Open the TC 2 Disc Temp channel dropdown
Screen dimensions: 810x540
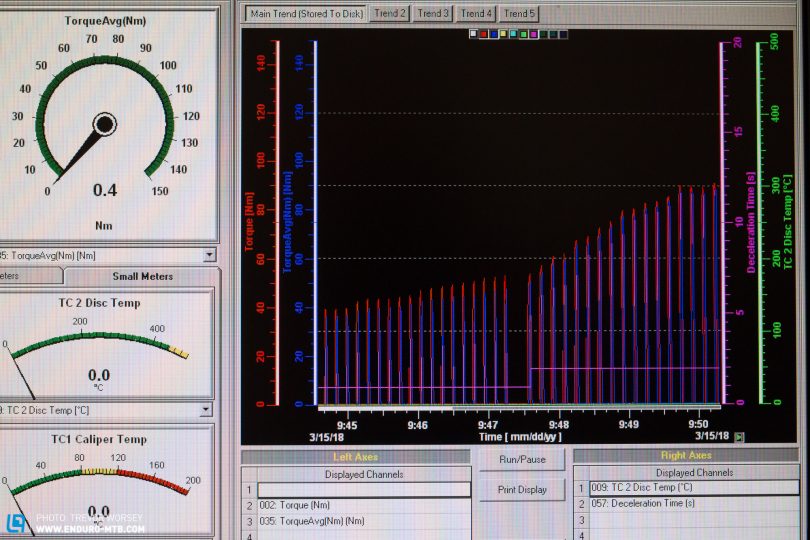point(205,409)
